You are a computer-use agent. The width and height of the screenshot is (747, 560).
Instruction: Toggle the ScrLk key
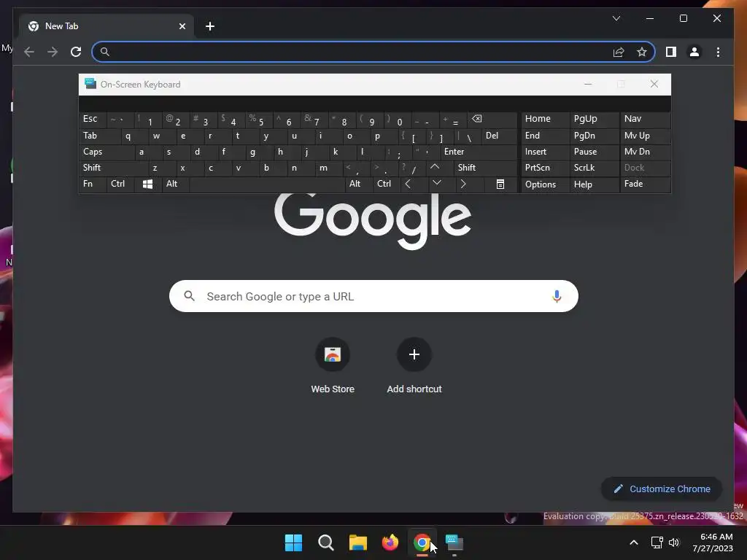[x=594, y=168]
